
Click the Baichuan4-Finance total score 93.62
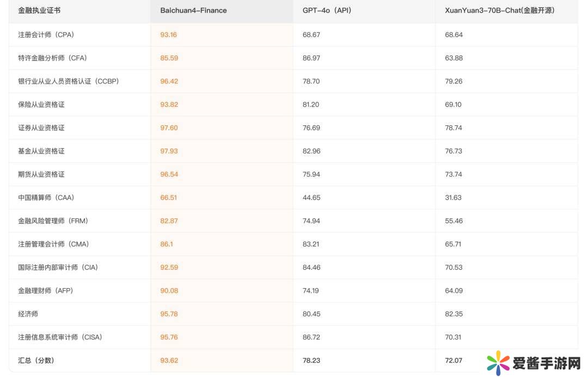[169, 360]
